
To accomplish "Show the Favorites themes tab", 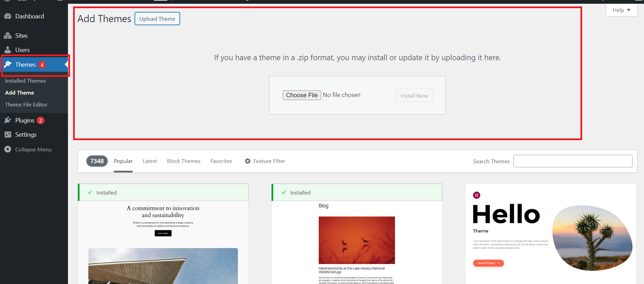I will (x=221, y=161).
